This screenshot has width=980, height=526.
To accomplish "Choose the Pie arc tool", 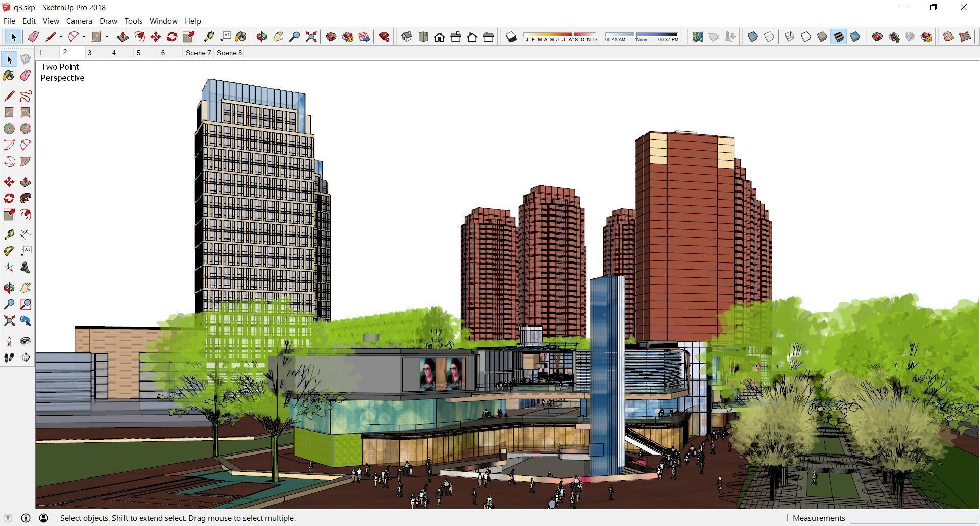I will pyautogui.click(x=26, y=161).
